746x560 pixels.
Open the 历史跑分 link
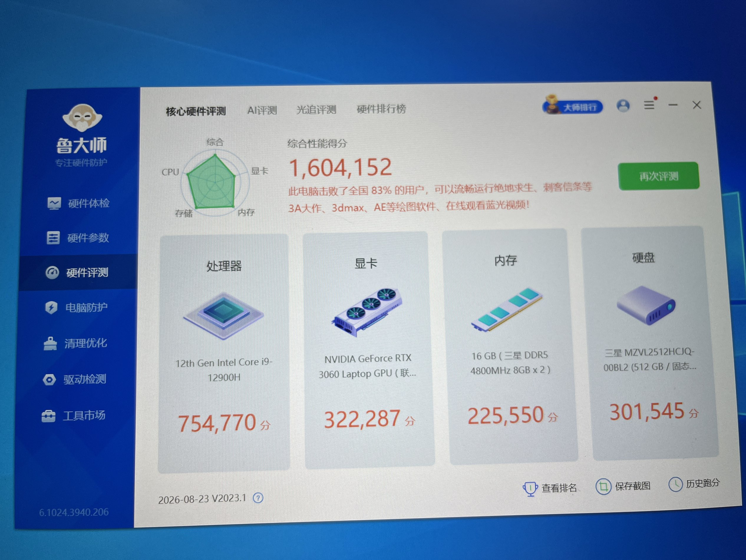(703, 483)
